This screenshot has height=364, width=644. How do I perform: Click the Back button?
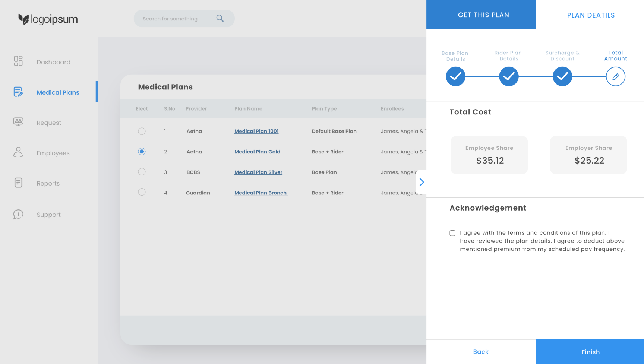coord(481,352)
